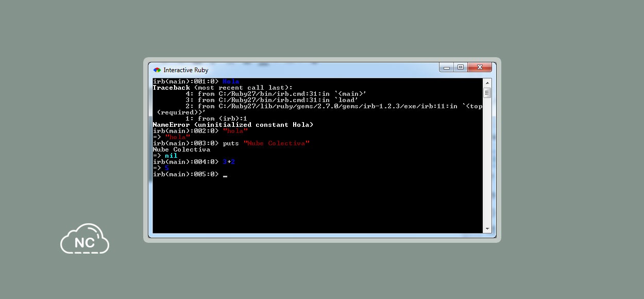Click the NameError uninitialized constant Hola line
The width and height of the screenshot is (644, 299).
pyautogui.click(x=233, y=125)
